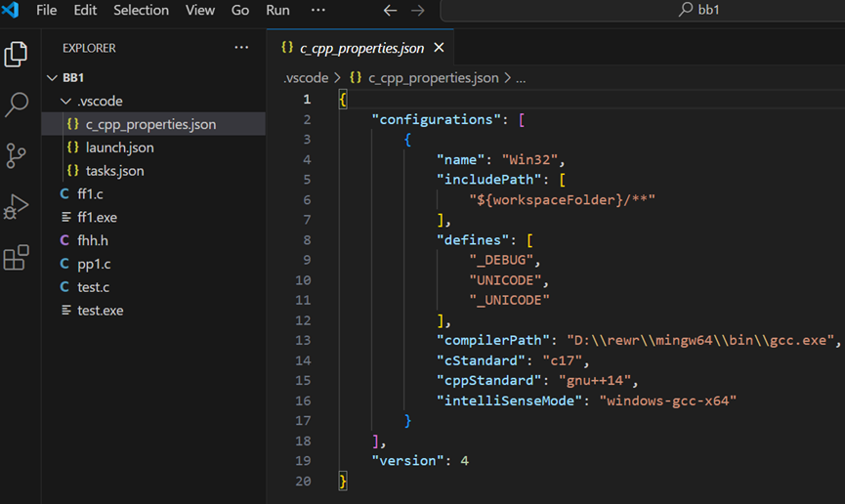Viewport: 845px width, 504px height.
Task: Open the Source Control view
Action: [x=16, y=155]
